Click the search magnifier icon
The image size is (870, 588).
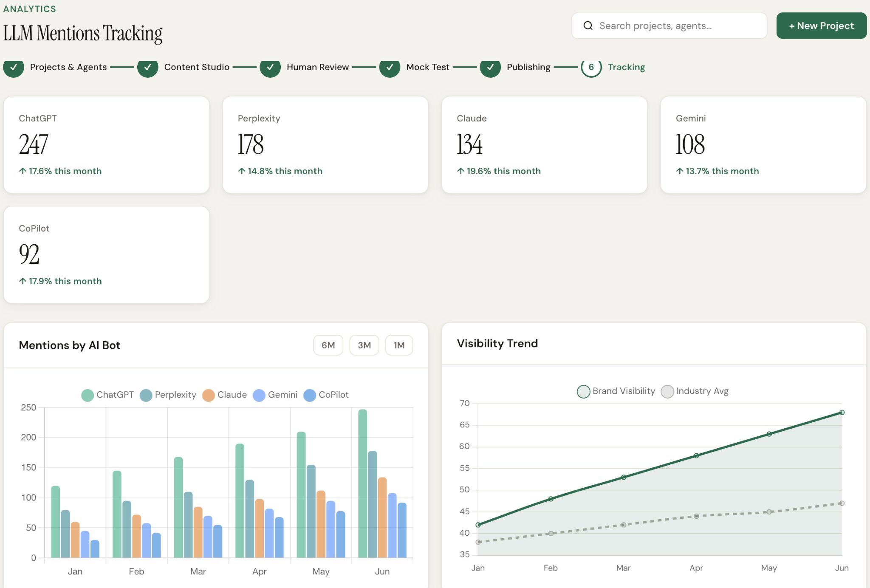[588, 26]
